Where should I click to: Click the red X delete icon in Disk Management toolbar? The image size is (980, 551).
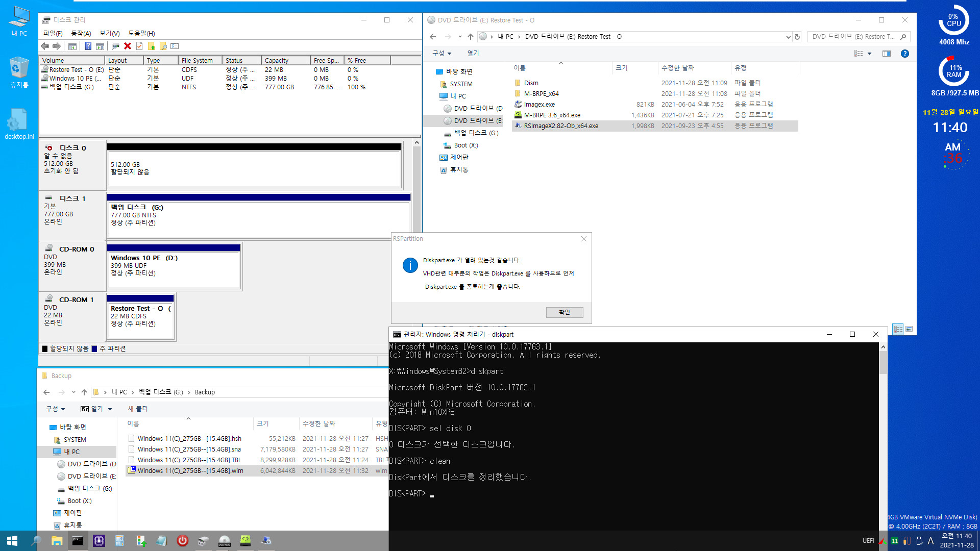coord(128,46)
